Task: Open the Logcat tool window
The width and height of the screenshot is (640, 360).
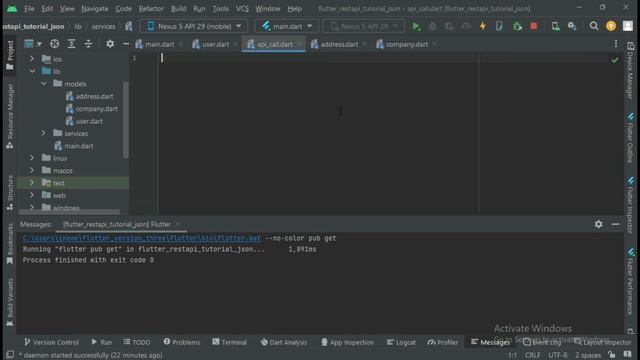Action: 401,342
